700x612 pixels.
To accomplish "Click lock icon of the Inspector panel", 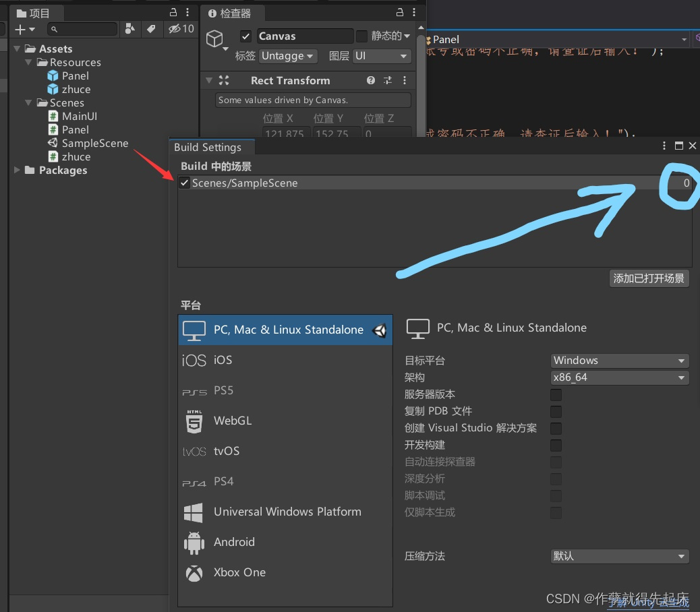I will click(x=400, y=13).
